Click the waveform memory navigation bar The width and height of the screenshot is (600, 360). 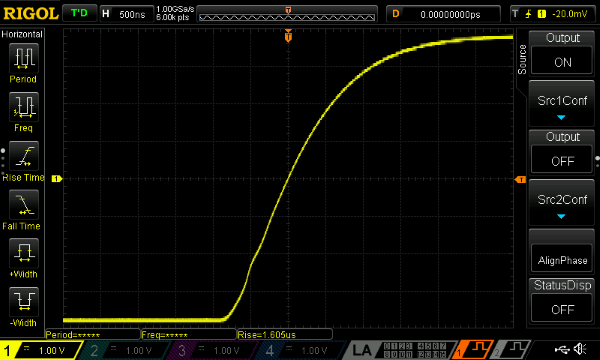(x=287, y=14)
